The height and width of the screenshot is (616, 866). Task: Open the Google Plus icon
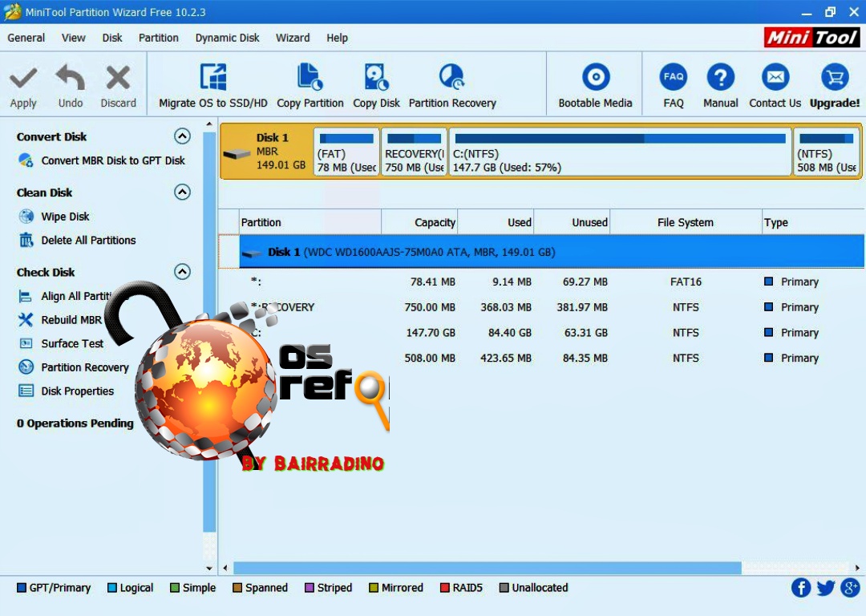851,588
